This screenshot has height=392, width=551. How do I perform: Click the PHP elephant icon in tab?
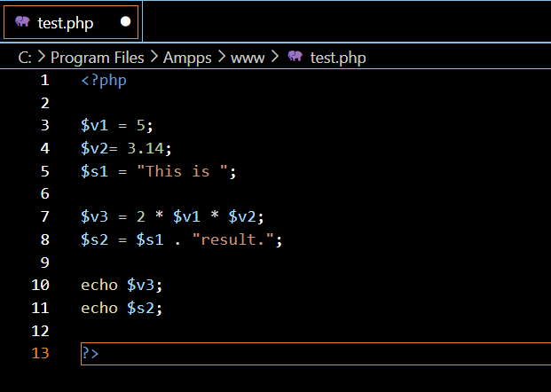[22, 22]
